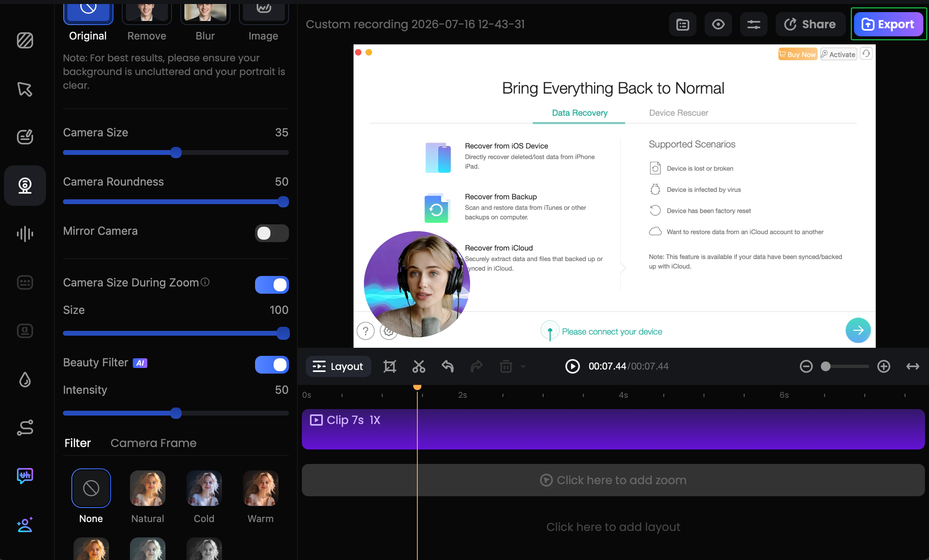Open the audio waveform sidebar icon
The image size is (929, 560).
point(25,234)
